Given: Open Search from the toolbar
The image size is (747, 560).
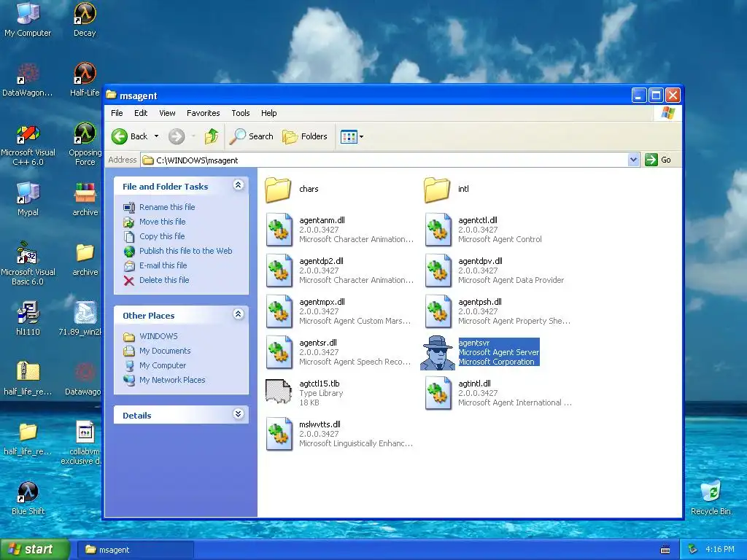Looking at the screenshot, I should click(252, 136).
